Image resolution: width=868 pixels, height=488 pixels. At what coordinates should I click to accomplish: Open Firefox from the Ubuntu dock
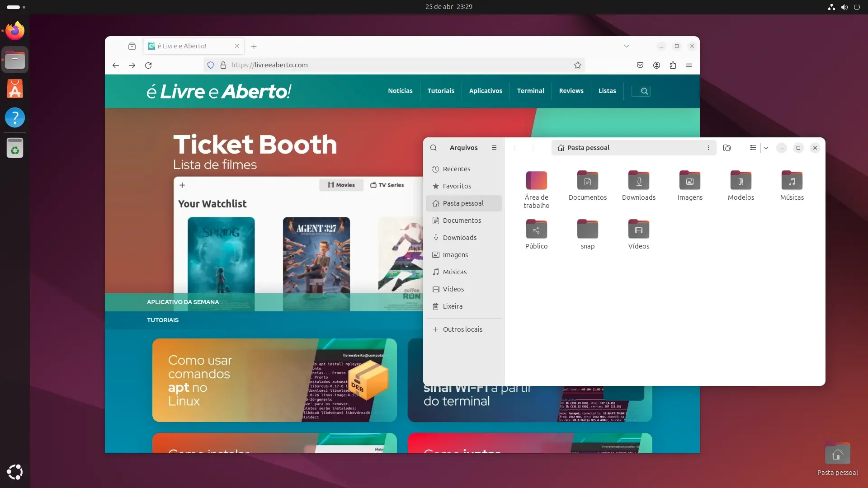(x=15, y=31)
